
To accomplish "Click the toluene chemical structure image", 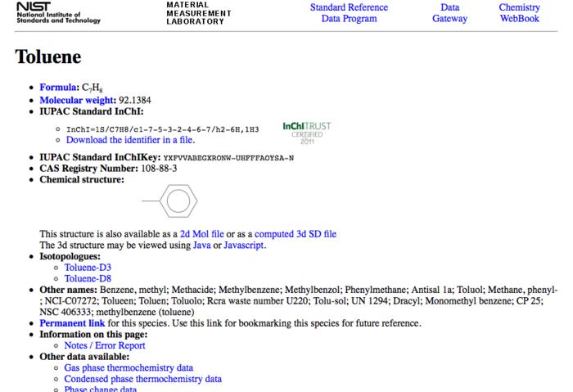I will 168,199.
